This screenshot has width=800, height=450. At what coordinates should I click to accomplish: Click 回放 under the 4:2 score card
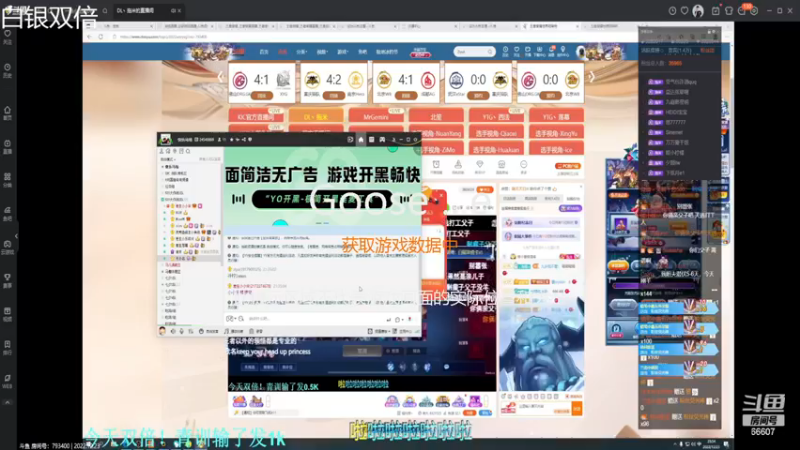(334, 95)
